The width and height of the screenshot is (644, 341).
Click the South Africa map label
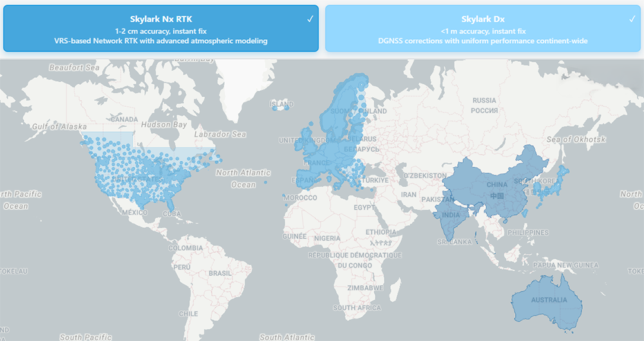[357, 308]
